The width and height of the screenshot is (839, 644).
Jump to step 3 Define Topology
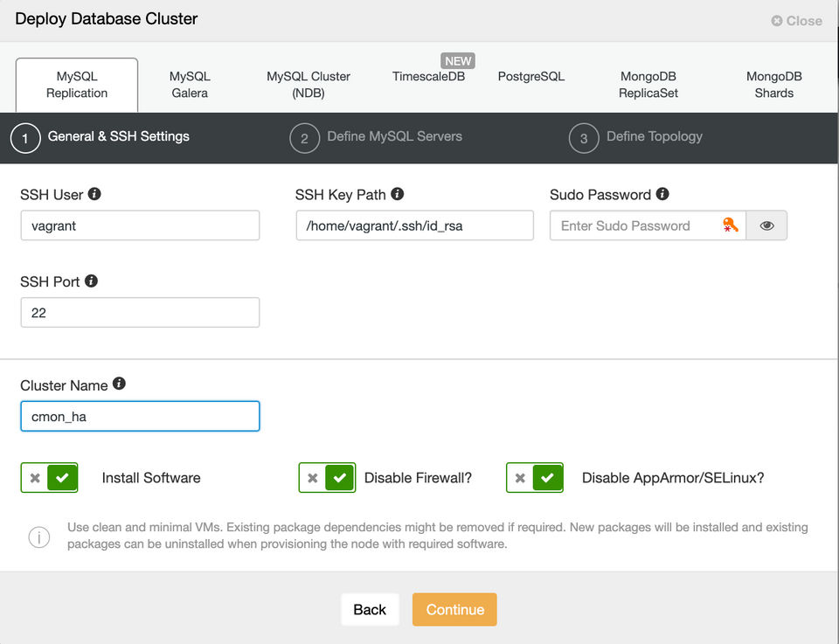point(636,137)
